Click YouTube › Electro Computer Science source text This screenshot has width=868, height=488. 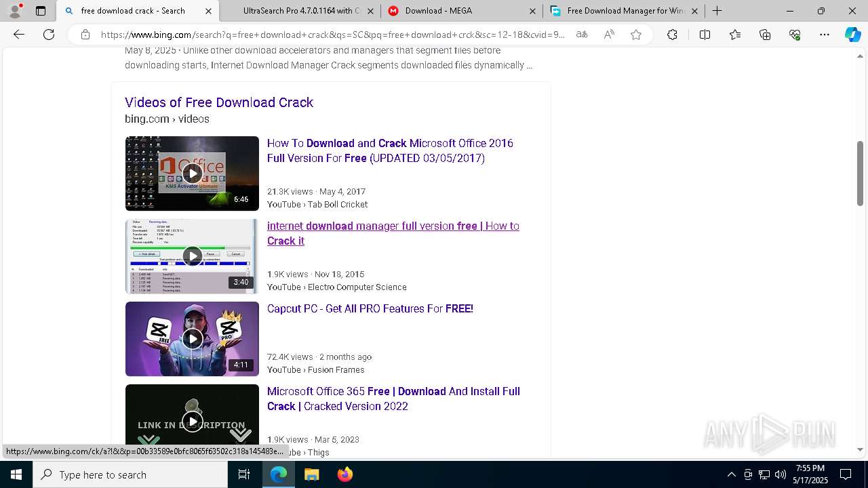point(337,287)
